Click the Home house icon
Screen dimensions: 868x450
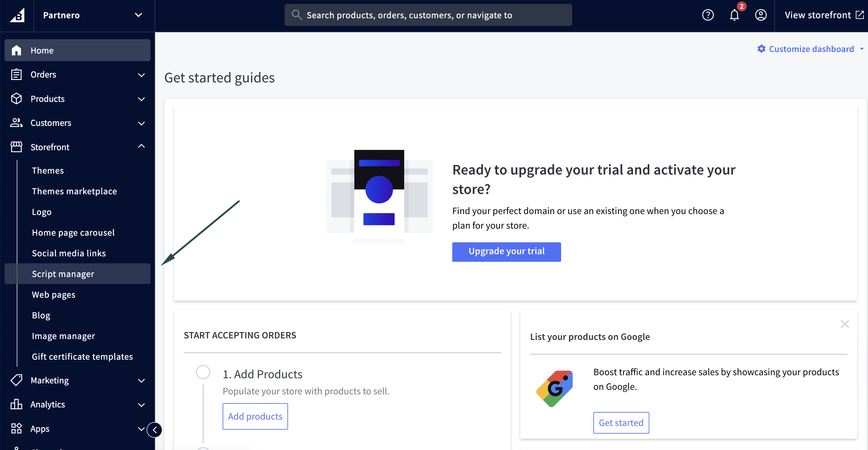(16, 50)
